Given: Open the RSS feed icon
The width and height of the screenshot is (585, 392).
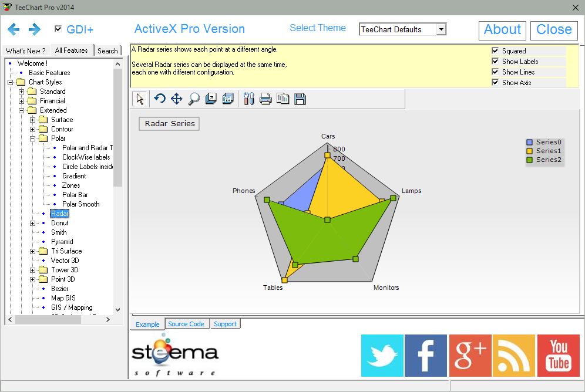Looking at the screenshot, I should coord(514,356).
